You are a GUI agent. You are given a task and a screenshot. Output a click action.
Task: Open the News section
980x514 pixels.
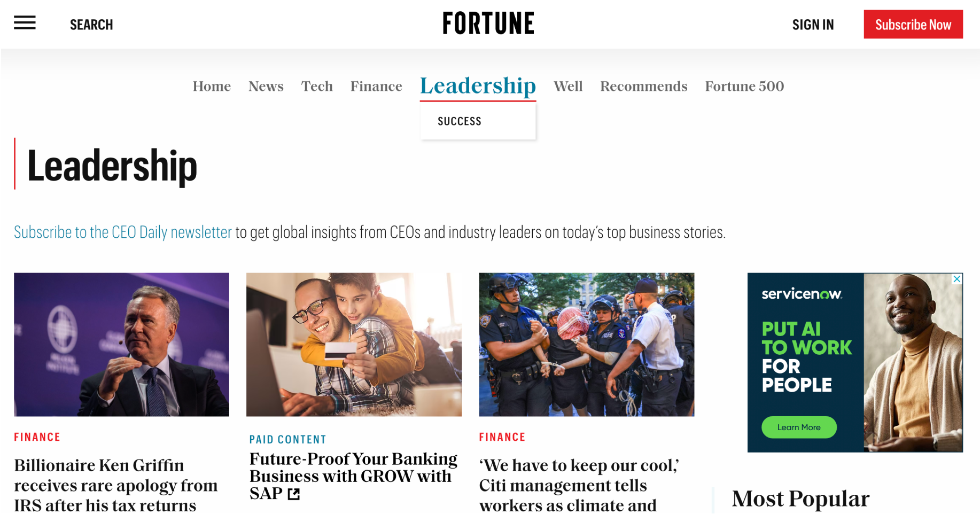(266, 87)
